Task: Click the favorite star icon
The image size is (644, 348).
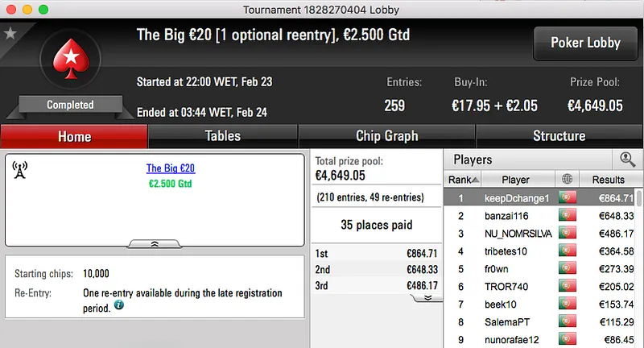Action: [x=10, y=34]
